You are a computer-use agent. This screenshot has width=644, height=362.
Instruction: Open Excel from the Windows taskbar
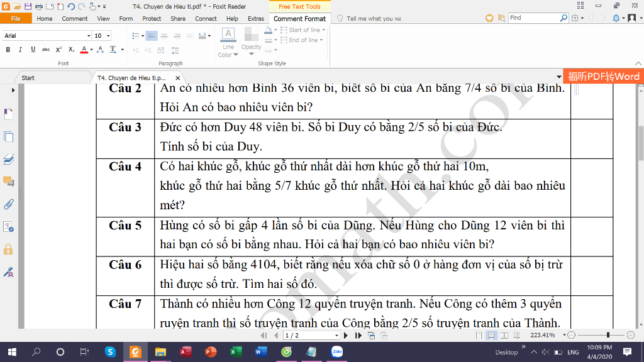236,352
